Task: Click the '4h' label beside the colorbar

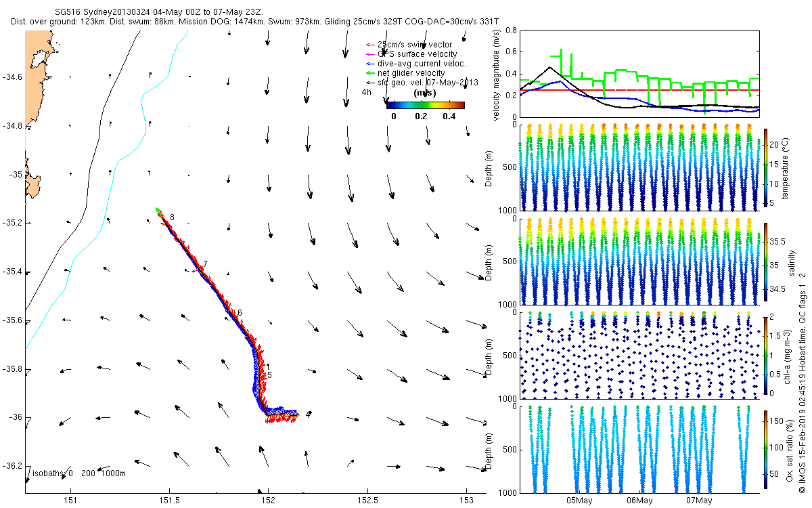Action: tap(366, 91)
